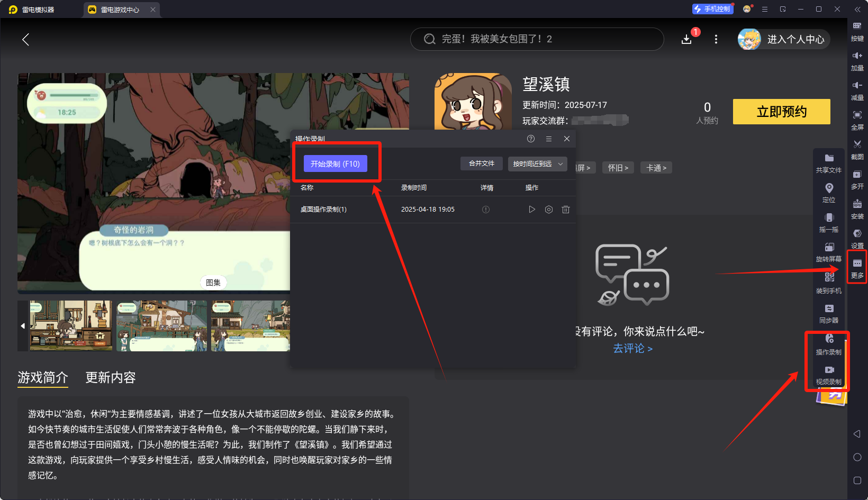Click the search box for games
Screen dimensions: 868x500
pyautogui.click(x=537, y=39)
